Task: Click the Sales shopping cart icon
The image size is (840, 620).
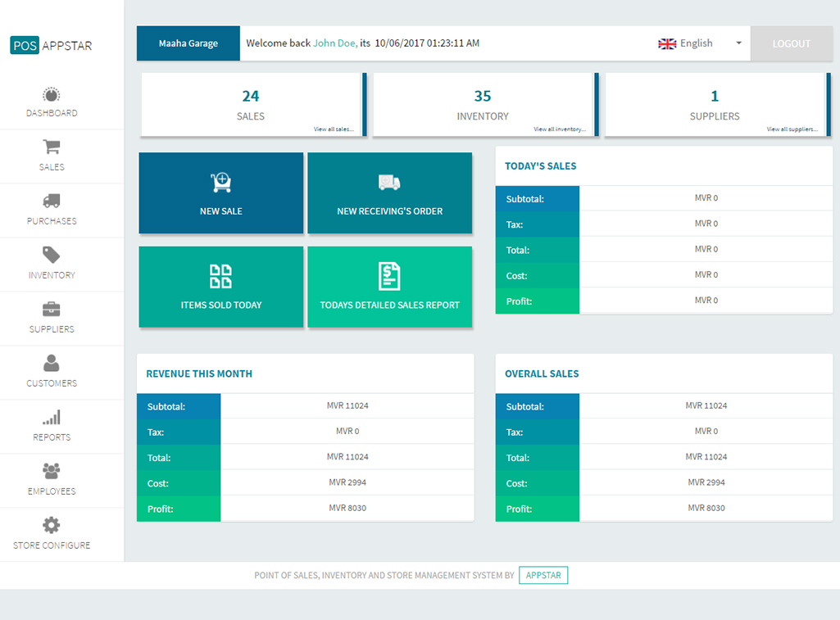Action: click(52, 147)
